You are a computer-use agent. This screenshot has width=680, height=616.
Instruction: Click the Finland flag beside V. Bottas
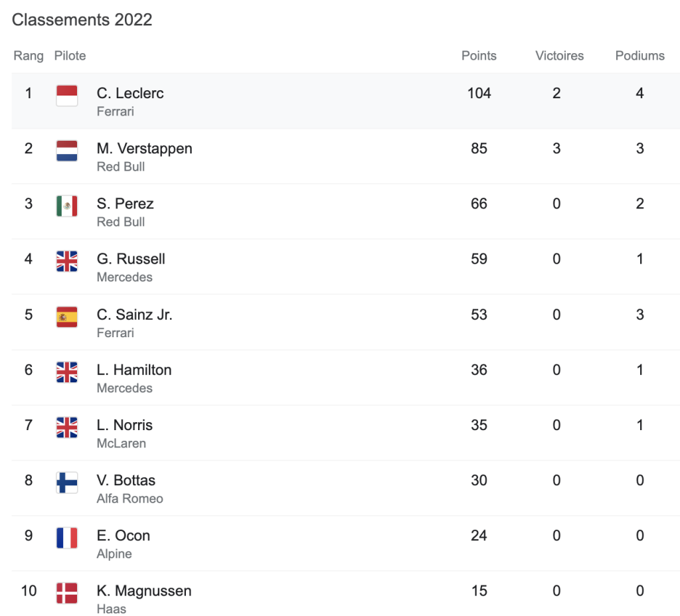pos(67,483)
